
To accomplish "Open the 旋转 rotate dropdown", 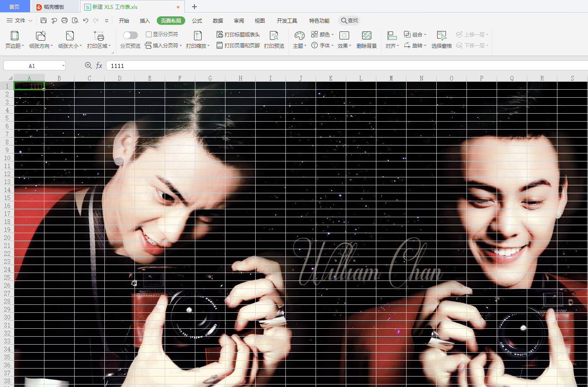I will point(415,45).
